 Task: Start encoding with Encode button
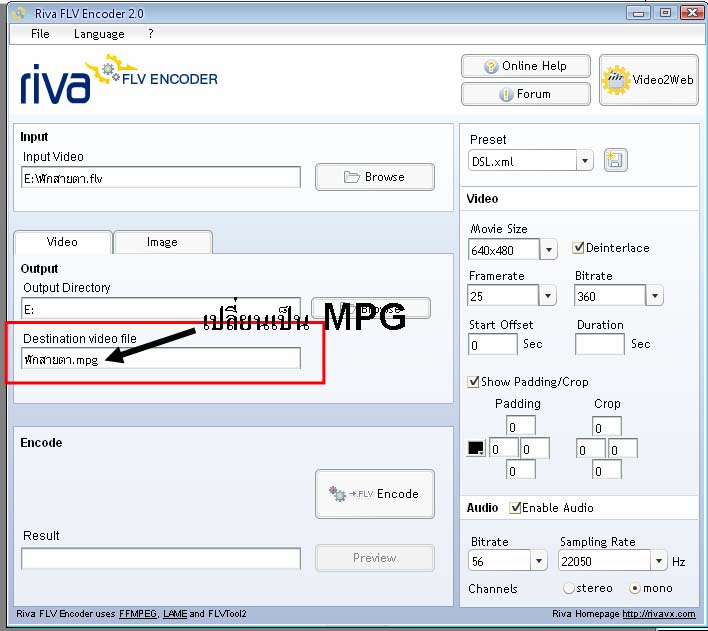click(375, 494)
